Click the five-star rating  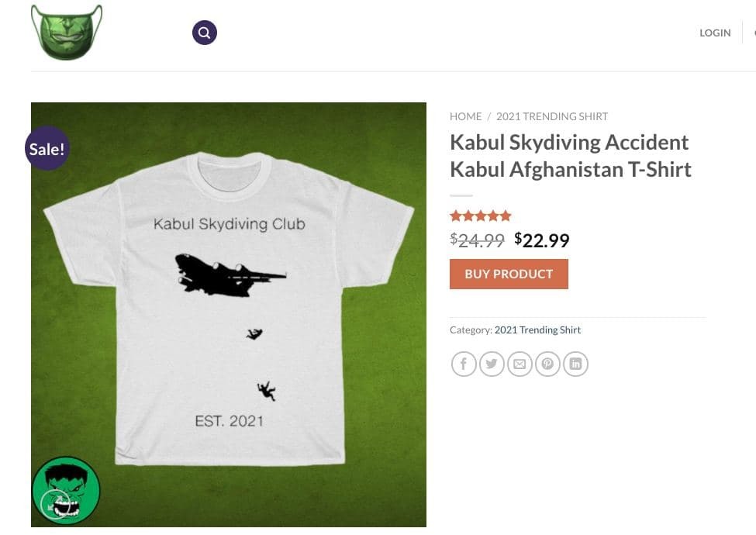pyautogui.click(x=481, y=216)
